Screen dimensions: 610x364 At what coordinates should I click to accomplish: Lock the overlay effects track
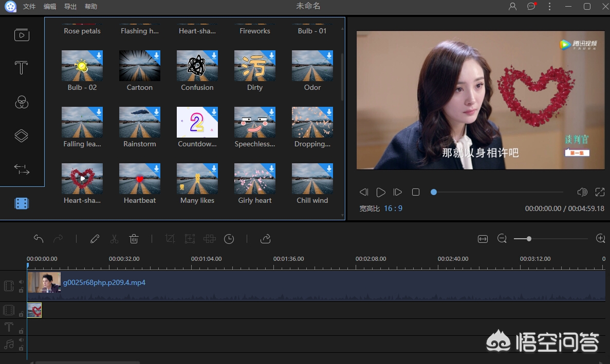22,314
